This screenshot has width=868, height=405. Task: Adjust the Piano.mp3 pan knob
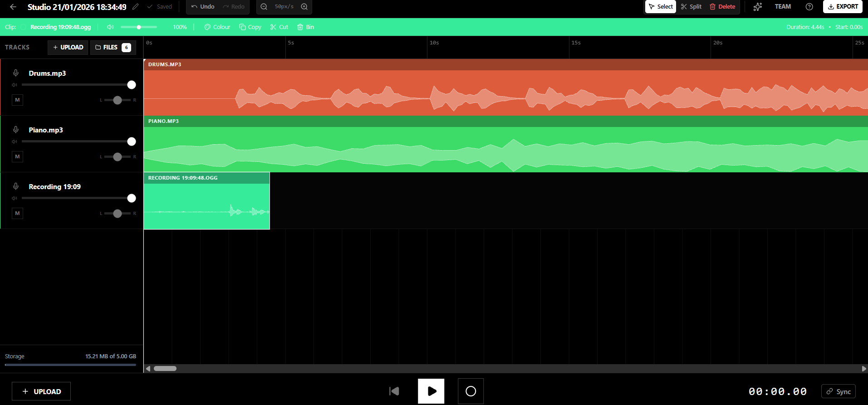pyautogui.click(x=118, y=156)
